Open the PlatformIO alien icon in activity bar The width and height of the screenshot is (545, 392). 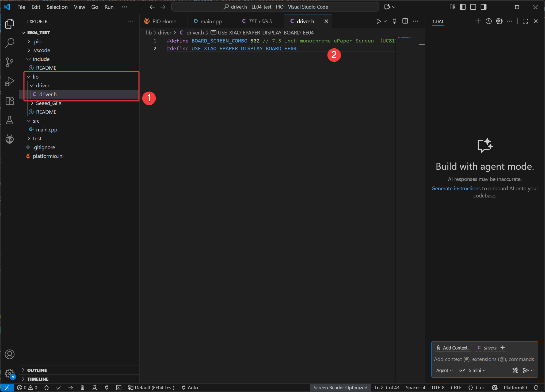point(10,139)
